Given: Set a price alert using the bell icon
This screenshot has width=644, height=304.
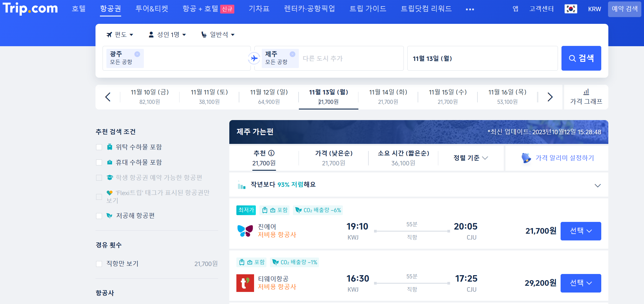Looking at the screenshot, I should click(526, 158).
